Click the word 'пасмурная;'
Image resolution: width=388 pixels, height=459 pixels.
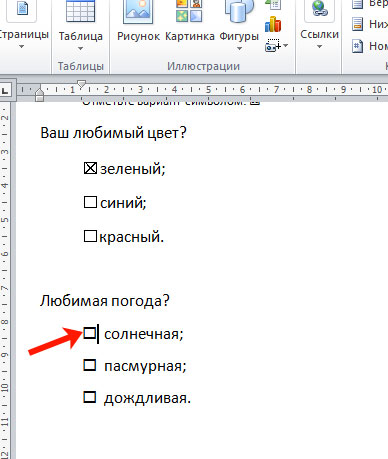pyautogui.click(x=145, y=366)
